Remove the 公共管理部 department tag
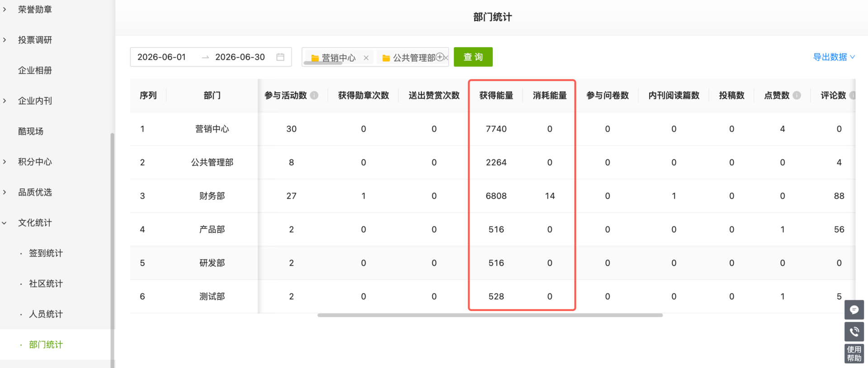This screenshot has height=368, width=868. click(x=446, y=58)
